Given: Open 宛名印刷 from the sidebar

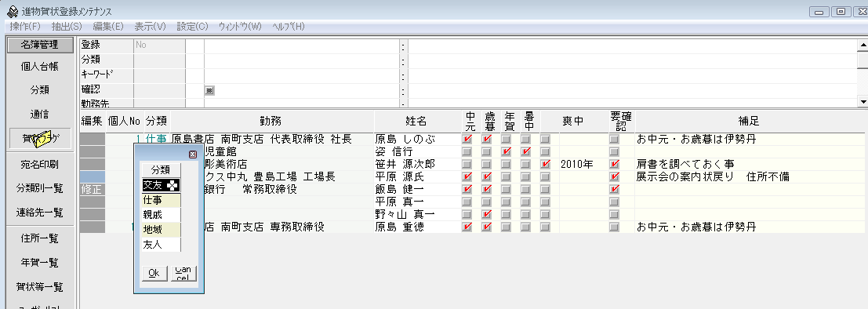Looking at the screenshot, I should pos(39,165).
